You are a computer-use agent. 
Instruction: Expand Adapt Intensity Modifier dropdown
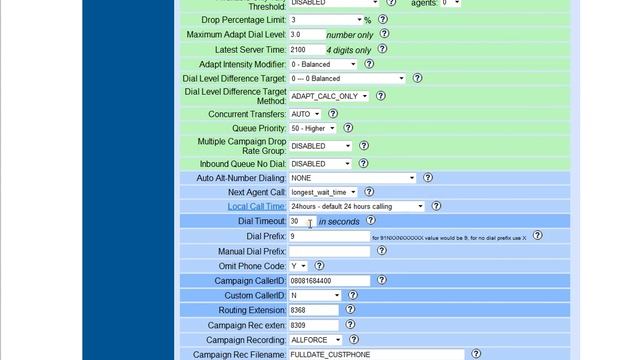(323, 64)
